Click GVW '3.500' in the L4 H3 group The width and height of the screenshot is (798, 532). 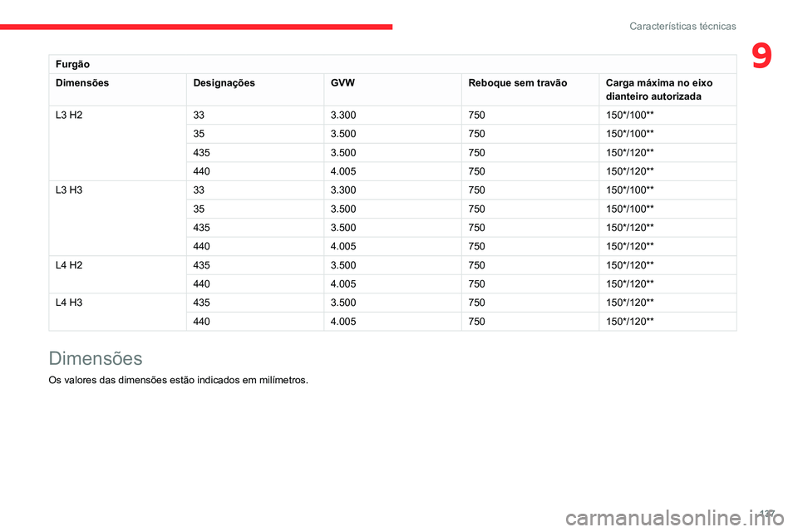(x=343, y=303)
